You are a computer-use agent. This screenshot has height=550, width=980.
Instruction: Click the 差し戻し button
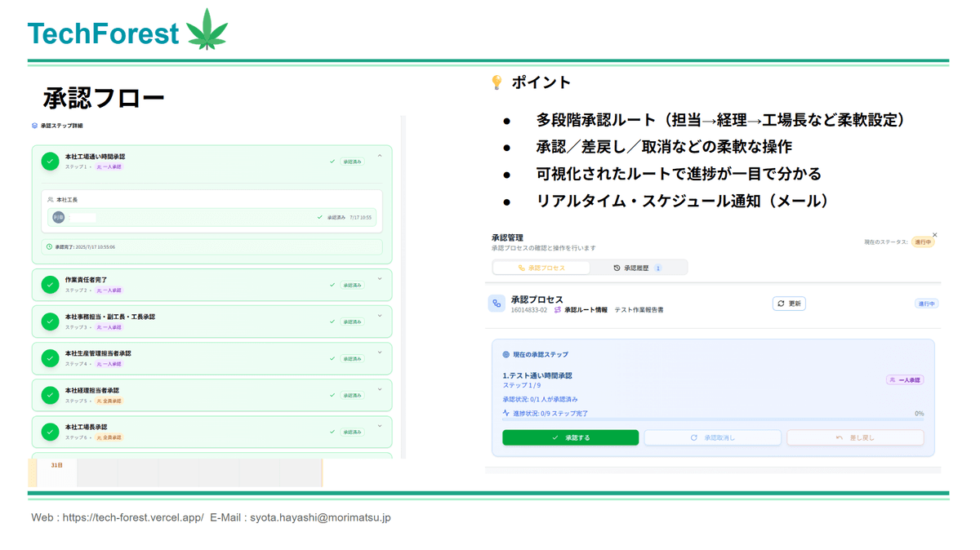coord(855,438)
